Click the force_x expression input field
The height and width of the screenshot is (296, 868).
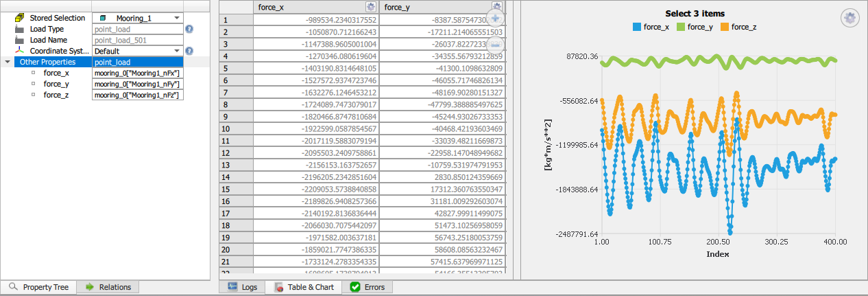coord(137,73)
